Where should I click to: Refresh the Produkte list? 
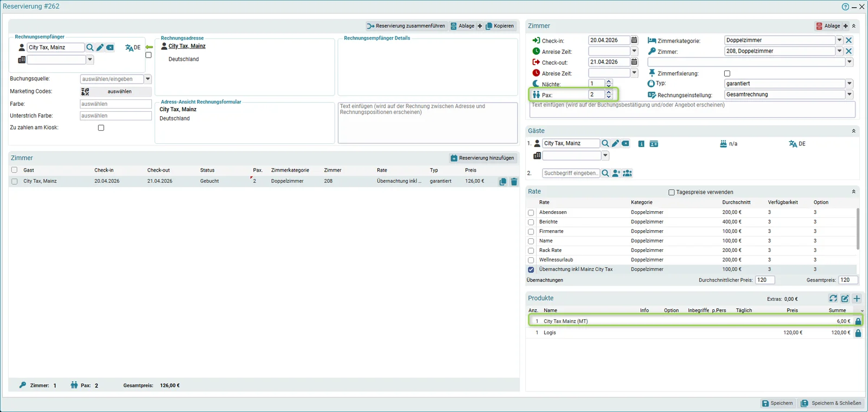[833, 299]
